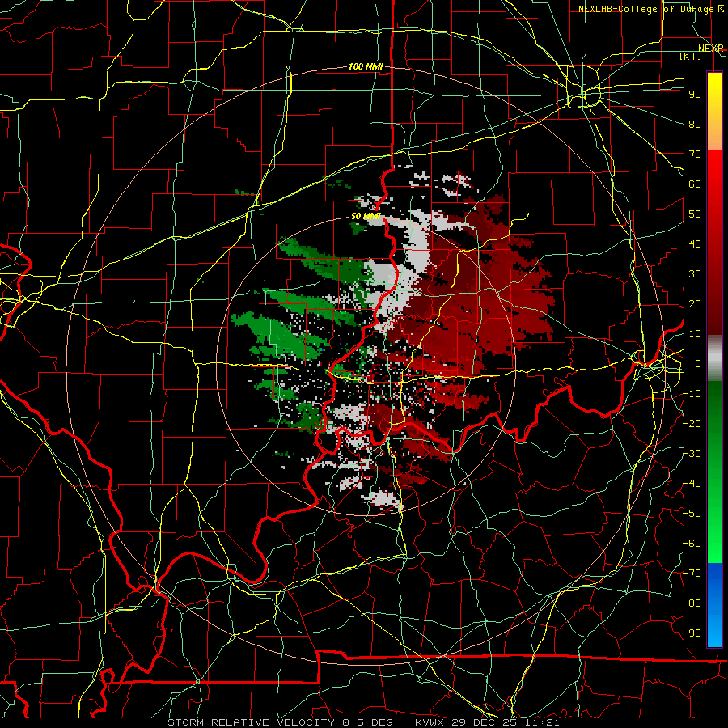
Task: Click the -70 value on velocity scale
Action: [692, 574]
